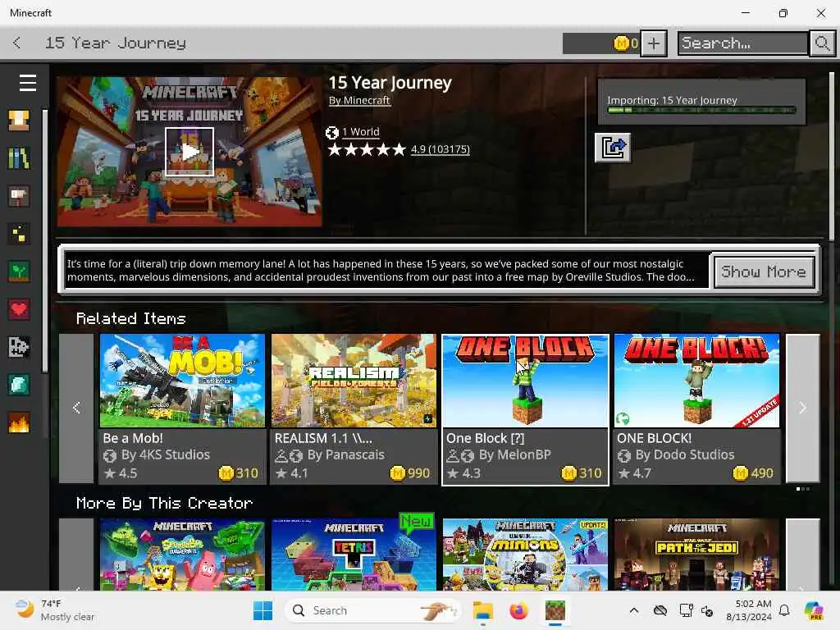Open the REALISM 1.1 item card

tap(354, 409)
